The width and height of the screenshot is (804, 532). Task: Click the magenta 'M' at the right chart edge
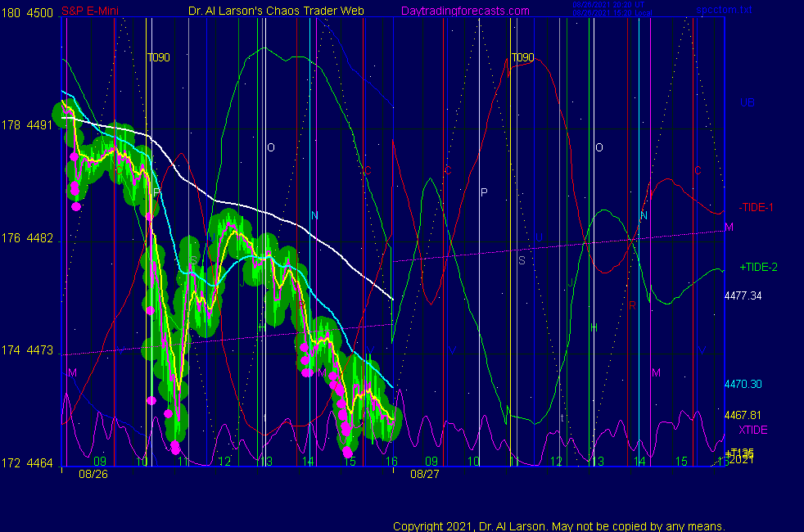[x=729, y=227]
